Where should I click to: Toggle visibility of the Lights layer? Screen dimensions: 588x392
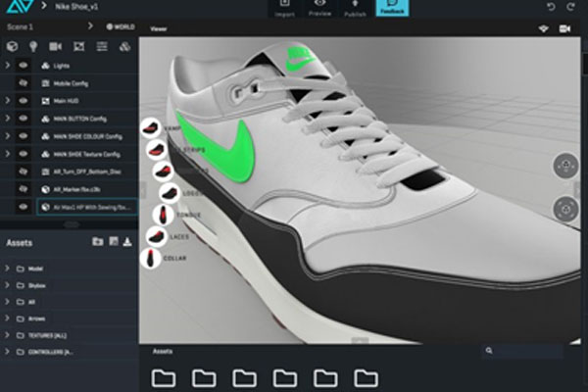coord(22,65)
